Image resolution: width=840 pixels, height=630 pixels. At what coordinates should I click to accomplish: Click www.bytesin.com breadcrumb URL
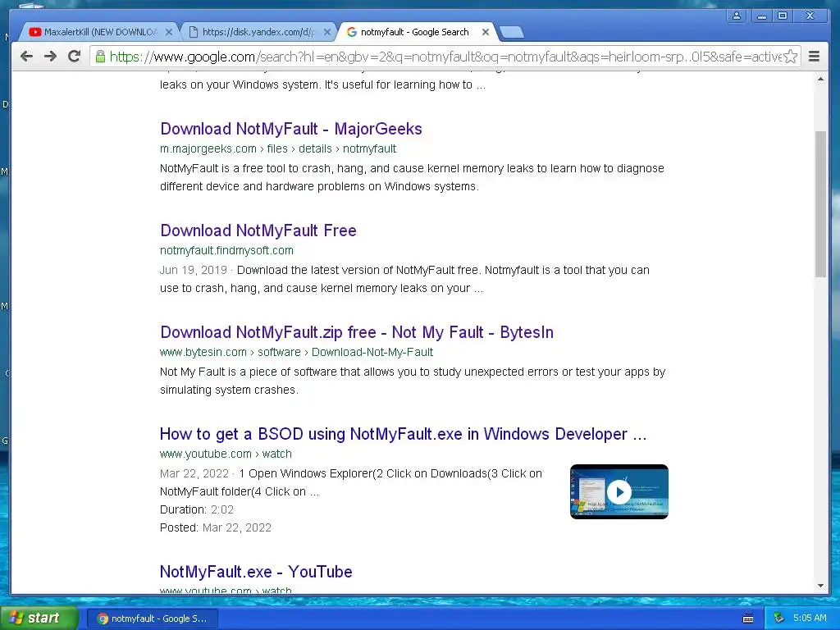tap(296, 352)
